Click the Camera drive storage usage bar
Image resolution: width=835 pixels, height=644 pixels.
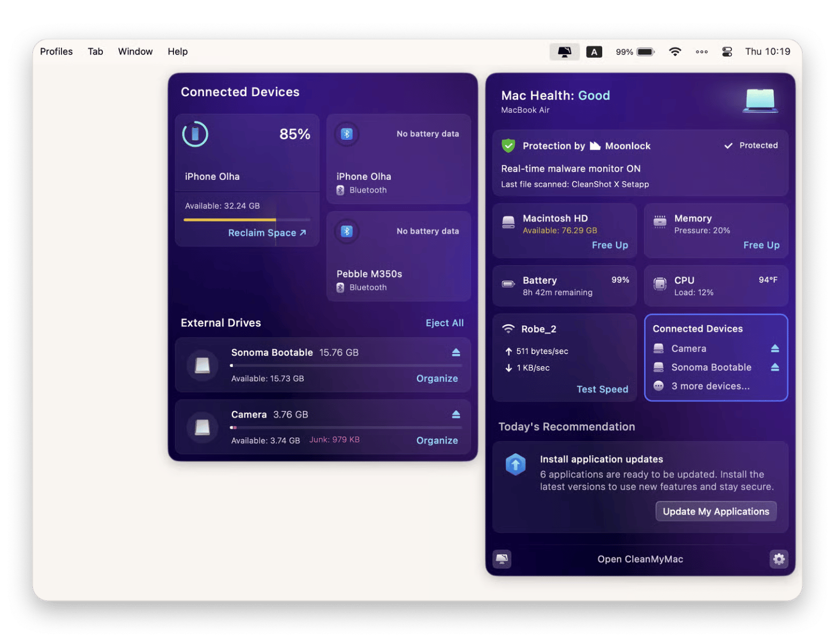pos(346,428)
